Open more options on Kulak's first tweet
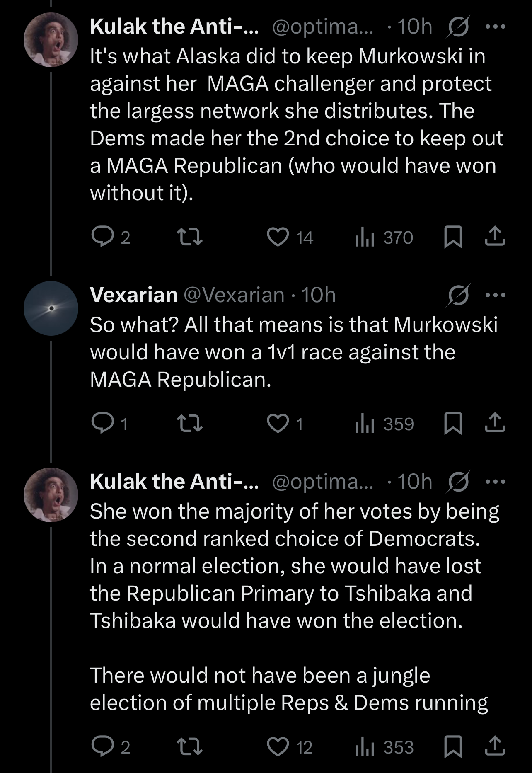 [495, 27]
